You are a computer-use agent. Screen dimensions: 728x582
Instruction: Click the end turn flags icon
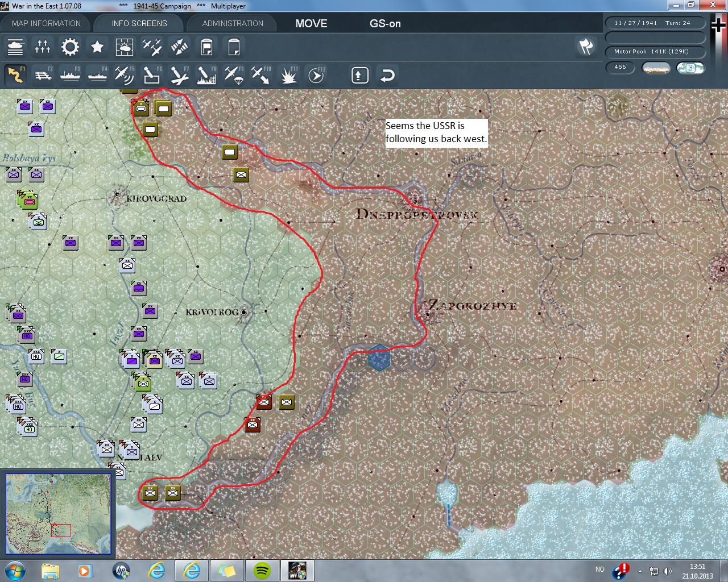point(586,47)
